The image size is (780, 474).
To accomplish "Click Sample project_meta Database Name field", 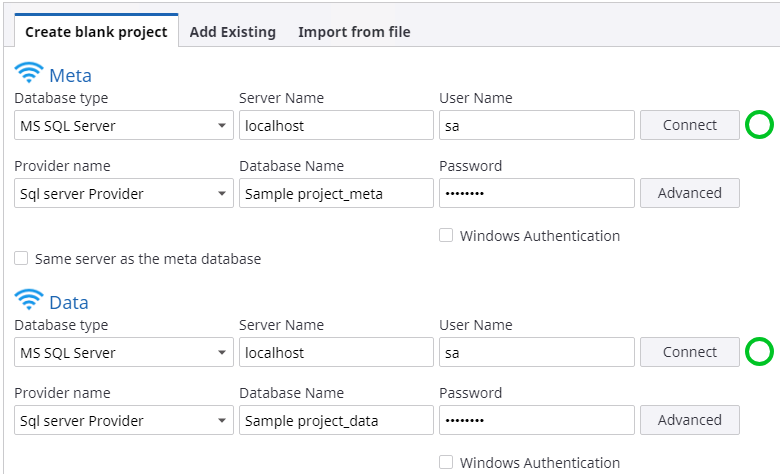I will tap(336, 193).
